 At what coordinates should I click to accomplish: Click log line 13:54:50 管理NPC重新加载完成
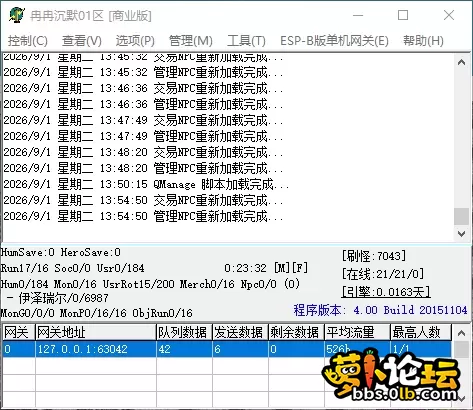(143, 216)
